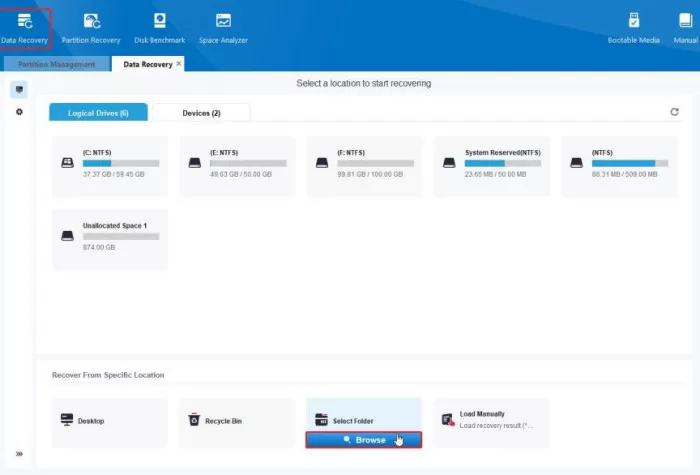The width and height of the screenshot is (700, 475).
Task: Click the monitor icon in left sidebar
Action: 19,89
